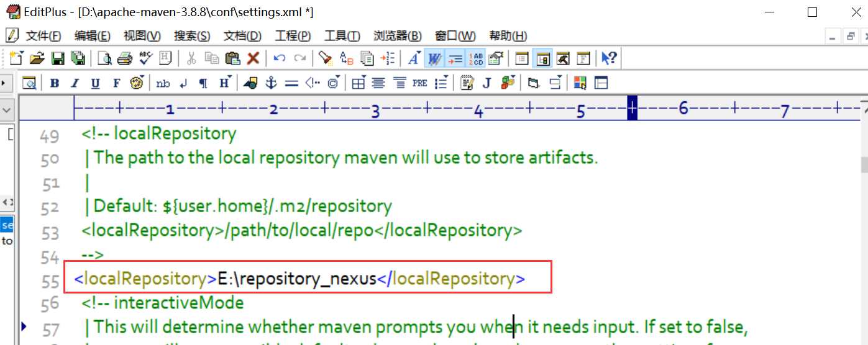Apply underline tag with the U icon
This screenshot has width=868, height=345.
click(95, 83)
